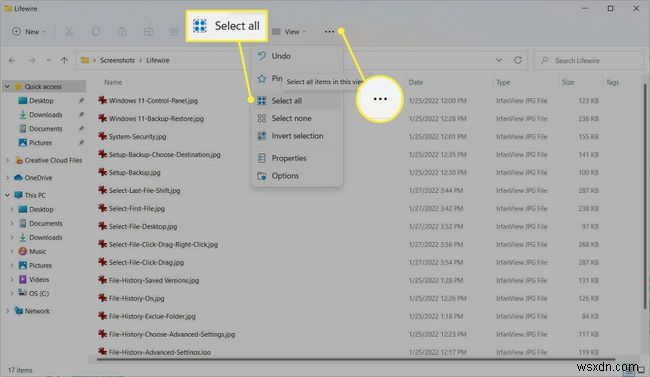Sort by the Size column header

click(x=568, y=82)
